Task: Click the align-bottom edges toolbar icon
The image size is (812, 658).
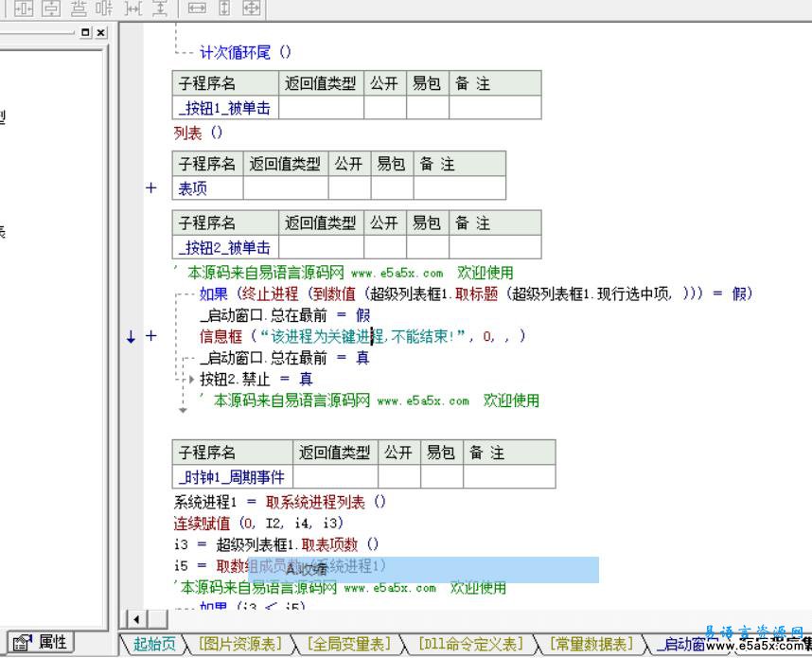Action: [x=79, y=9]
